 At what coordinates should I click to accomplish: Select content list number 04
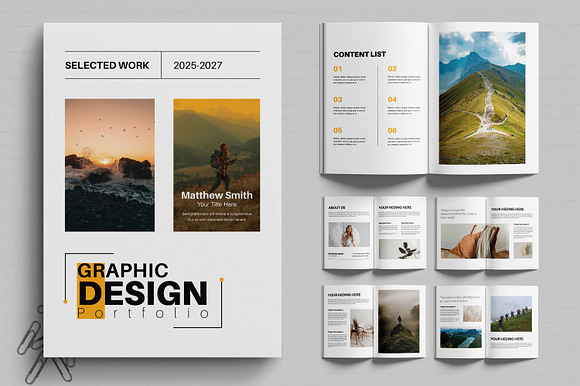[x=392, y=99]
